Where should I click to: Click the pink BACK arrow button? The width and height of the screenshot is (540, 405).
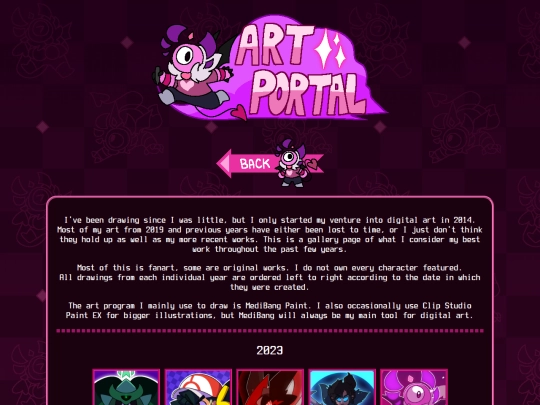[x=269, y=164]
